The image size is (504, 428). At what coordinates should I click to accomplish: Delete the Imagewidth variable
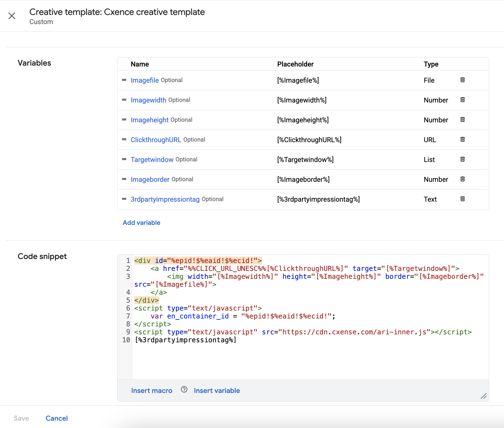point(462,100)
